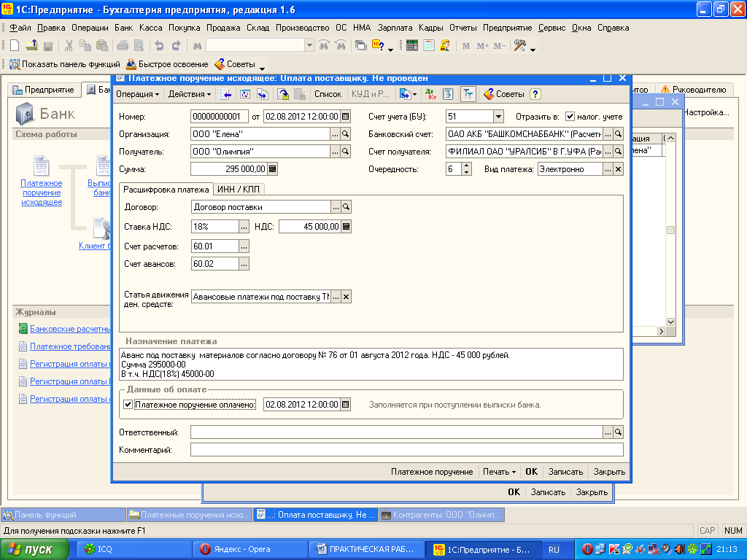This screenshot has height=560, width=747.
Task: Open the calendar icon in main toolbar
Action: [429, 46]
